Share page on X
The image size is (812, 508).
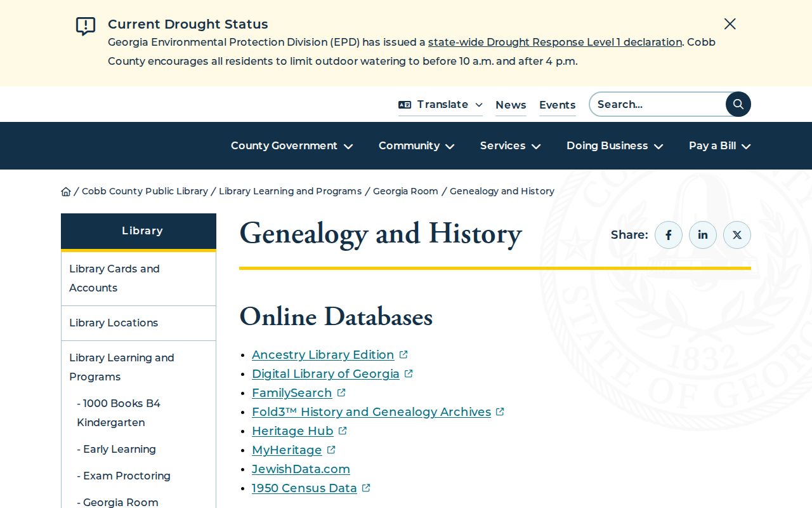[x=737, y=235]
